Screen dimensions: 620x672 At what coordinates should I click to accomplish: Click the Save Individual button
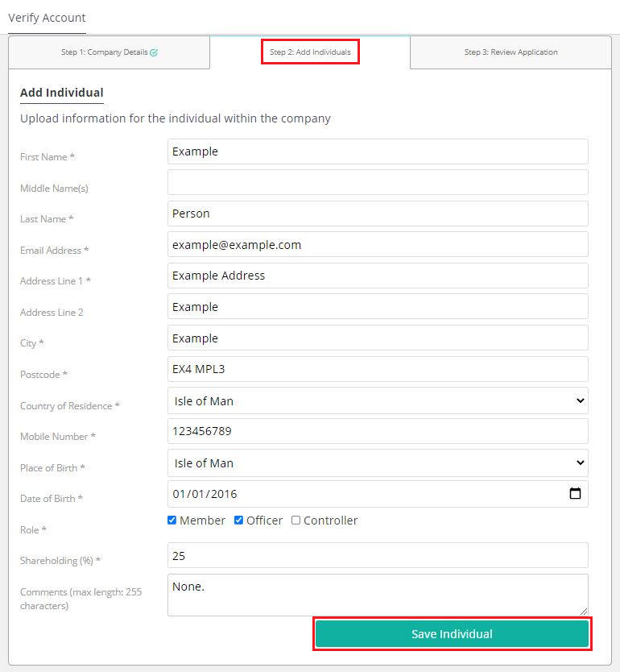453,634
